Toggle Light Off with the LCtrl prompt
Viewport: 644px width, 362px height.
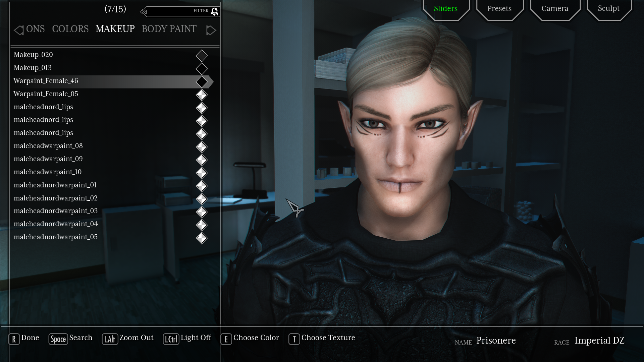[171, 339]
